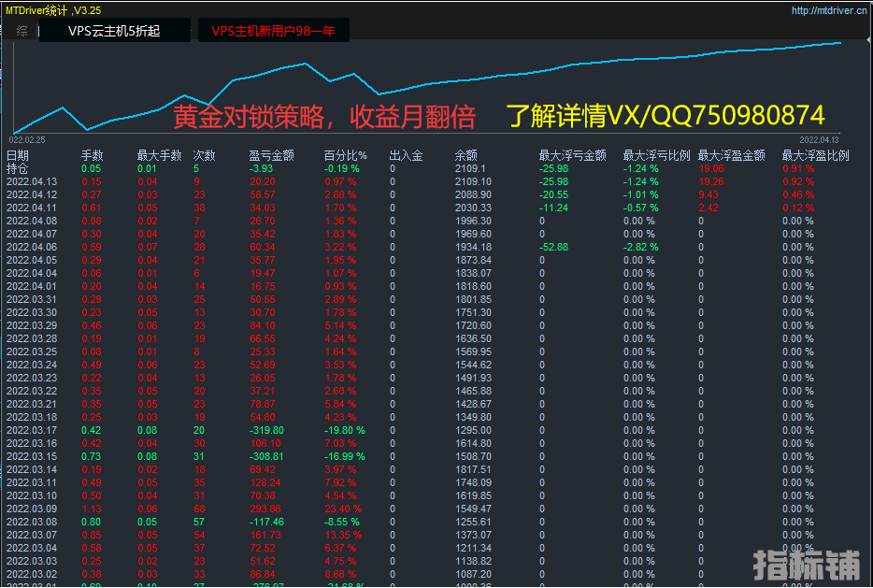873x588 pixels.
Task: Select the 持仓 row label
Action: pyautogui.click(x=18, y=168)
